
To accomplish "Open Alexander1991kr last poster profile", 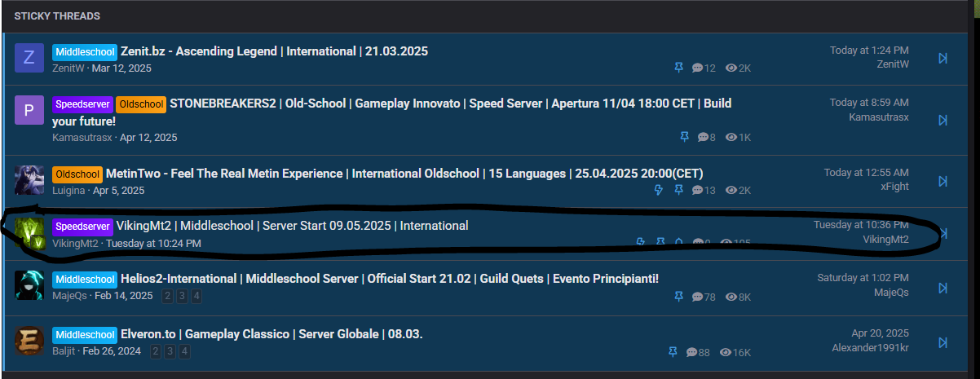I will pyautogui.click(x=870, y=348).
